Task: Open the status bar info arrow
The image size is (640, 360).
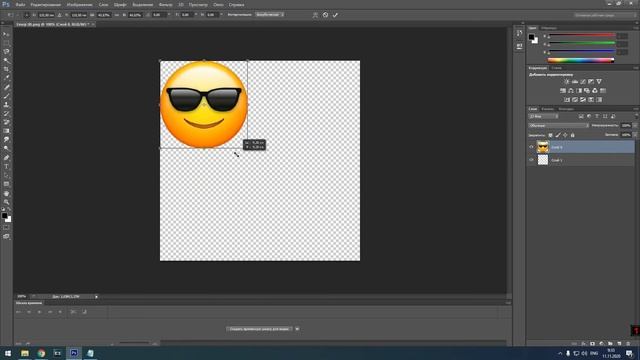Action: coord(96,297)
